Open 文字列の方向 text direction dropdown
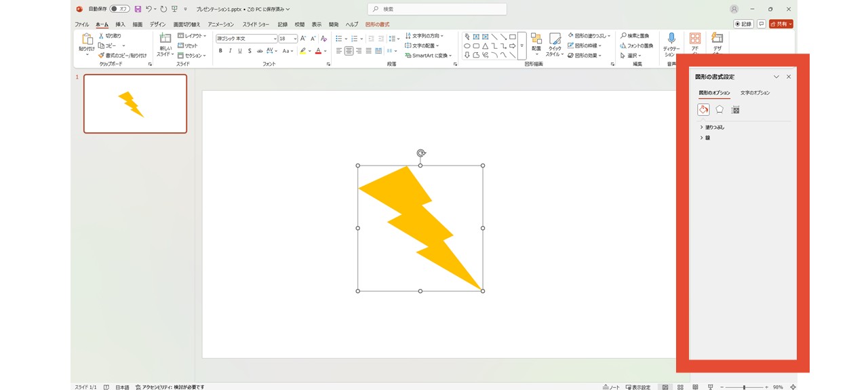Viewport: 868px width, 390px height. (x=425, y=35)
